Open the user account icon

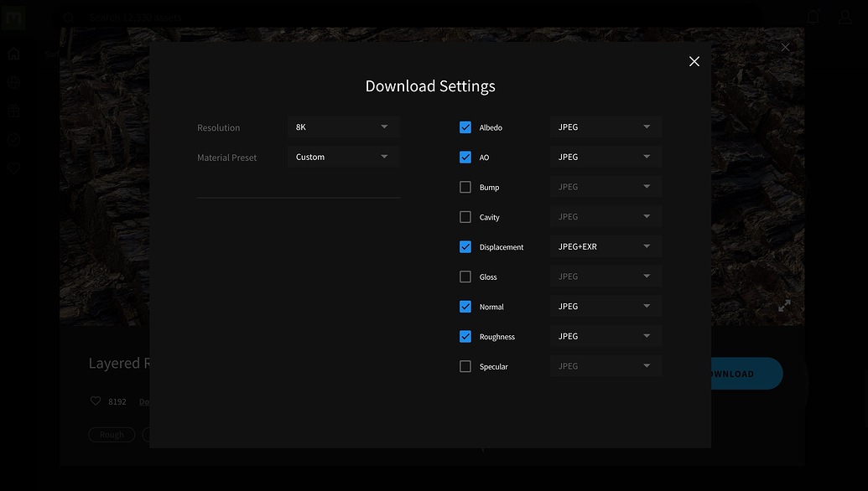click(x=845, y=17)
